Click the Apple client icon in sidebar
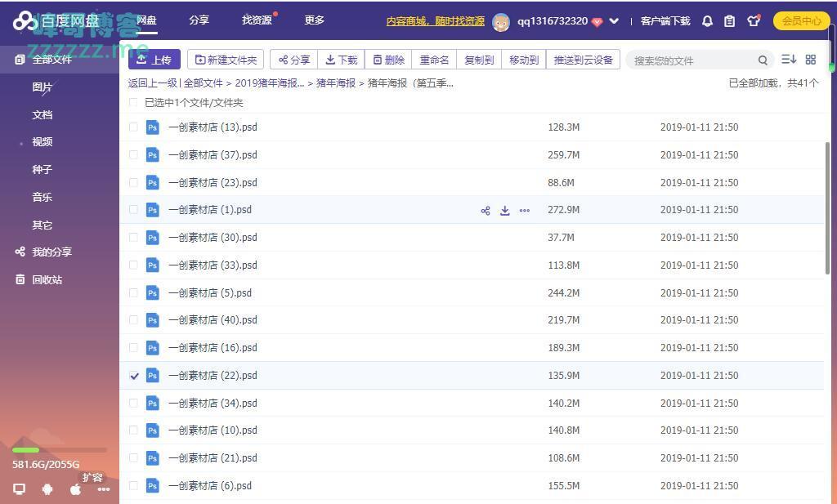 coord(76,488)
